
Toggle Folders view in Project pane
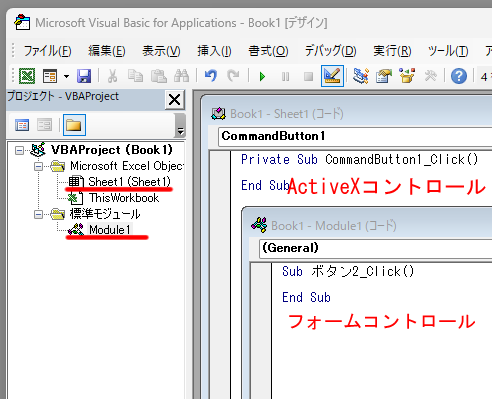tap(74, 125)
